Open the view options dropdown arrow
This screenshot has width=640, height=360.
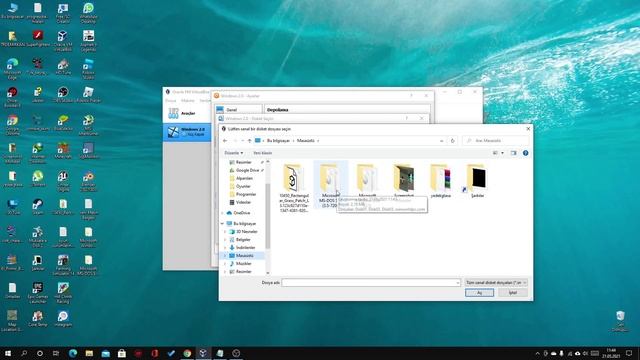coord(502,153)
